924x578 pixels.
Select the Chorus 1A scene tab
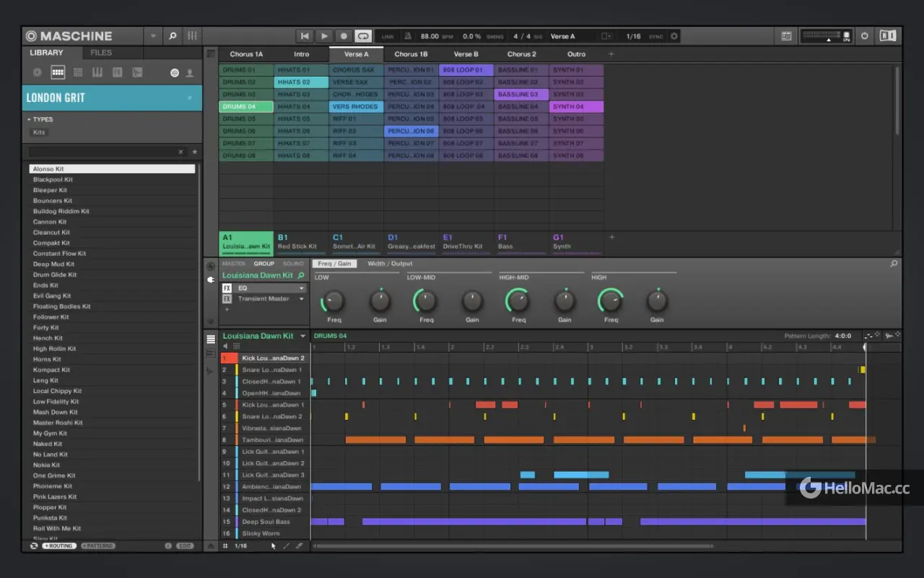[x=246, y=54]
